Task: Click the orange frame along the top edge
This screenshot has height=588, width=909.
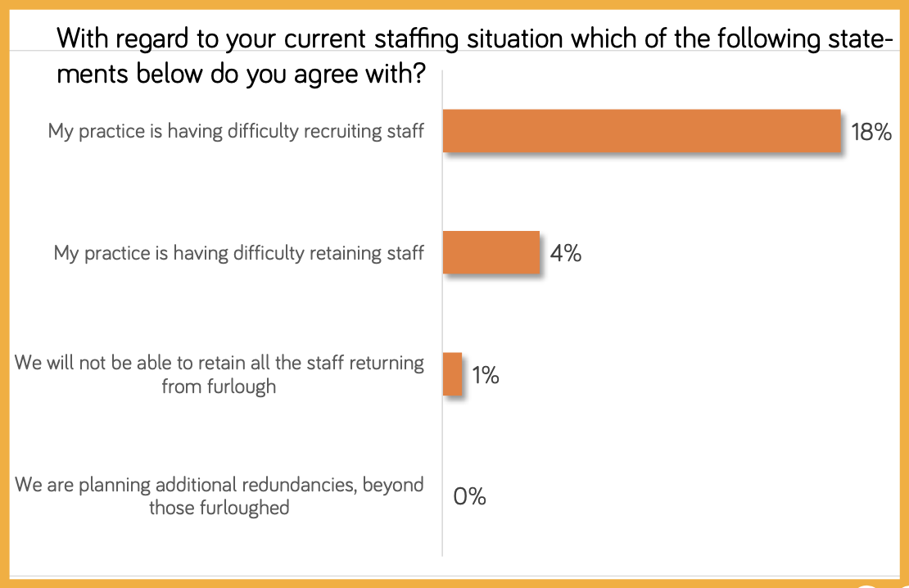Action: [454, 4]
